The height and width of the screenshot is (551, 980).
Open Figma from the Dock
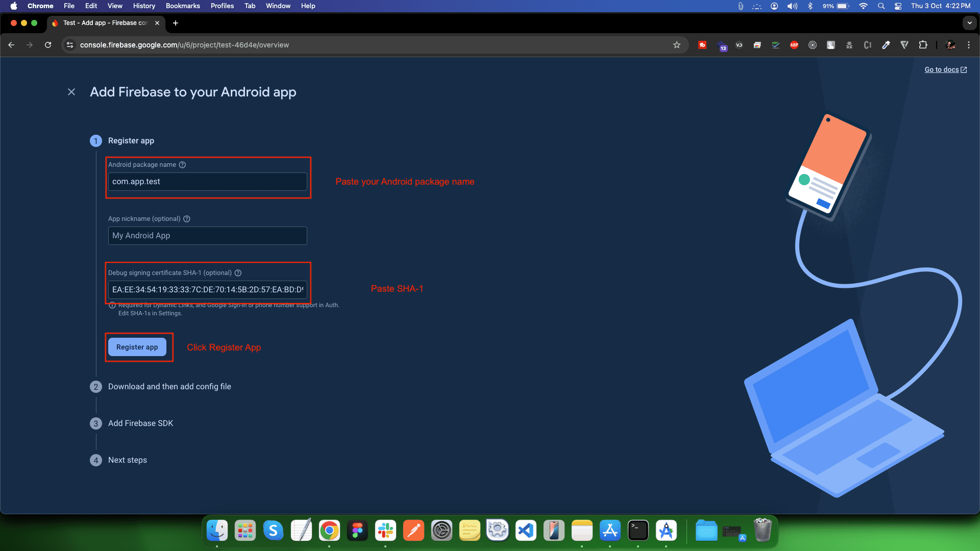click(x=357, y=531)
